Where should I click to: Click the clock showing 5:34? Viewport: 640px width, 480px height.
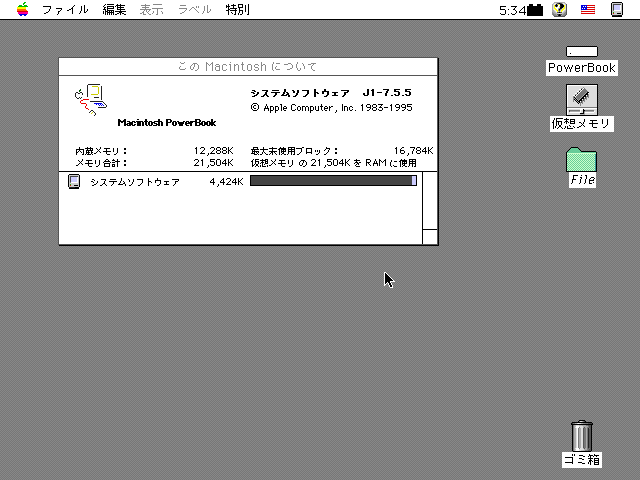513,10
